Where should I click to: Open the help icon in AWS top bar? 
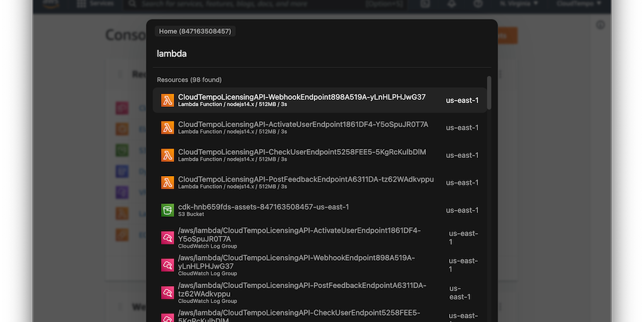(x=478, y=4)
